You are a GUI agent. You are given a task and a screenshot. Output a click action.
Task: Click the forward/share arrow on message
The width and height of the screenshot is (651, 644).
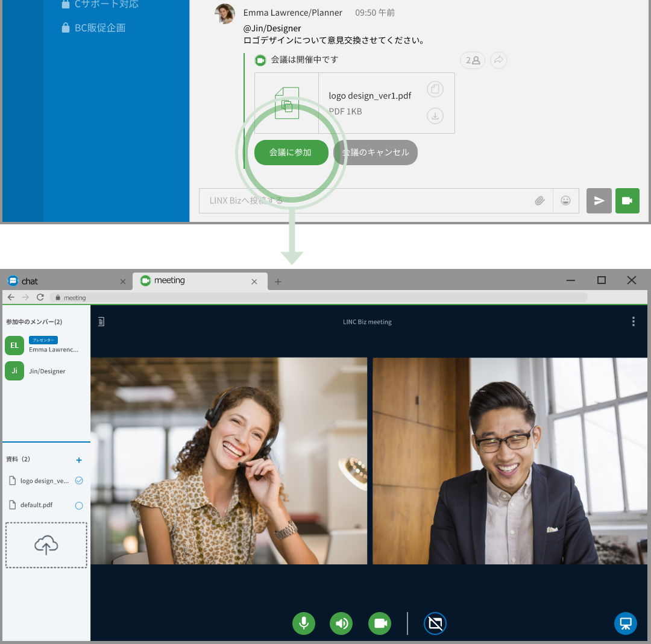(x=498, y=60)
